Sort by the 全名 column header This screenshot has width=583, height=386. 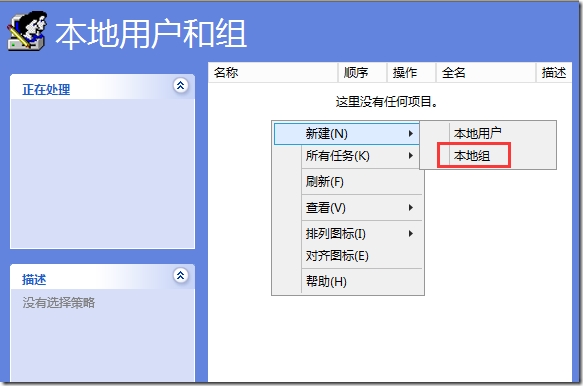(486, 73)
